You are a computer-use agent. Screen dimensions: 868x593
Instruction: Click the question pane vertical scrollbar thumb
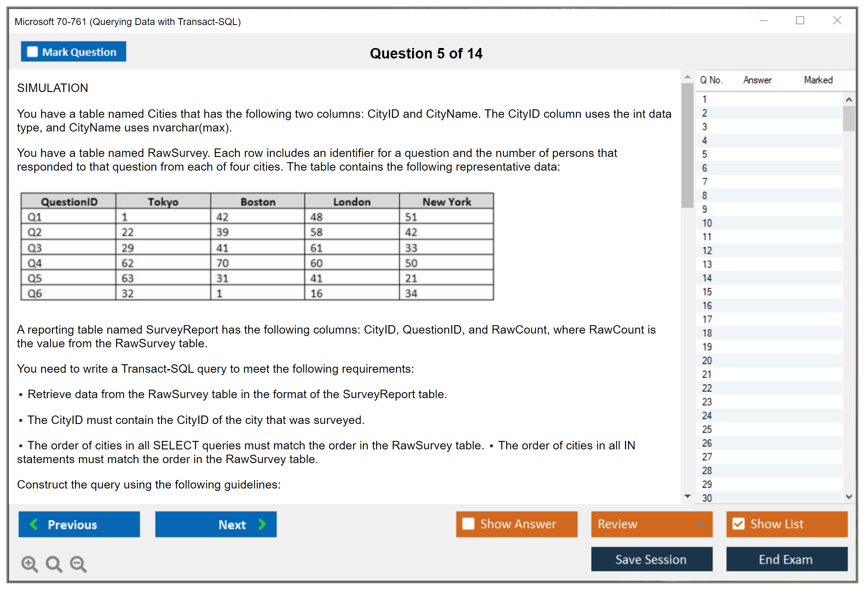(687, 145)
